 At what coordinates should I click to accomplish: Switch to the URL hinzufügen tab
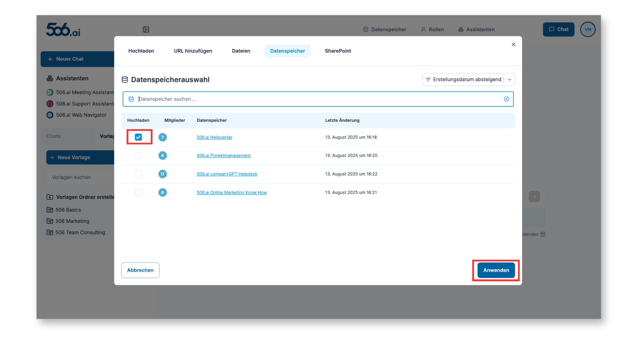[193, 51]
